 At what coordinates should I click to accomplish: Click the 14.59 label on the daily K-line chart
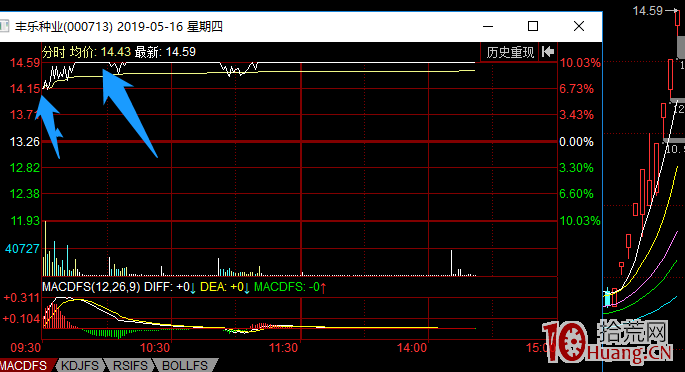tap(648, 10)
